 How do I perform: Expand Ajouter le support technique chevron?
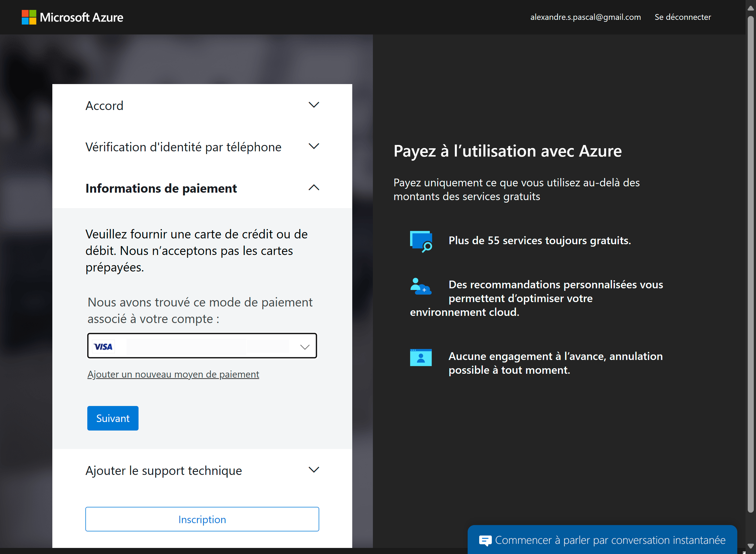(314, 469)
